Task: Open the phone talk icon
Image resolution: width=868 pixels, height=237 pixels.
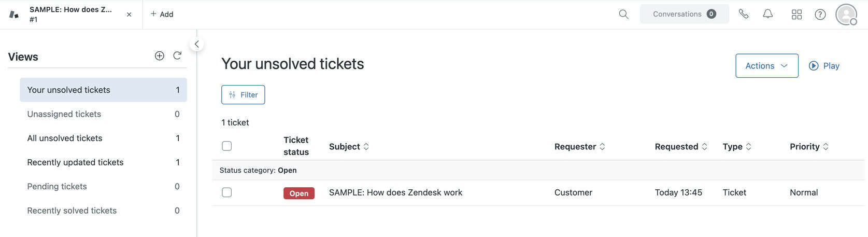Action: (744, 14)
